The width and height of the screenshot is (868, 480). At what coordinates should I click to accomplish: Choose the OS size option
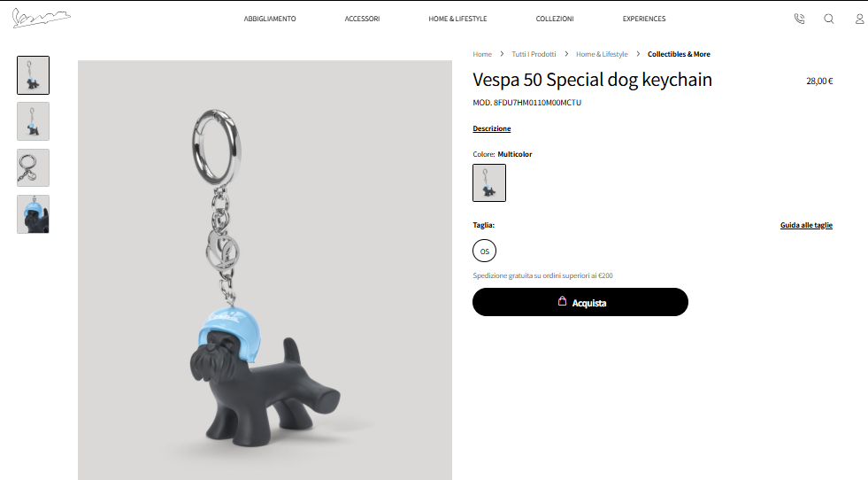click(x=484, y=251)
